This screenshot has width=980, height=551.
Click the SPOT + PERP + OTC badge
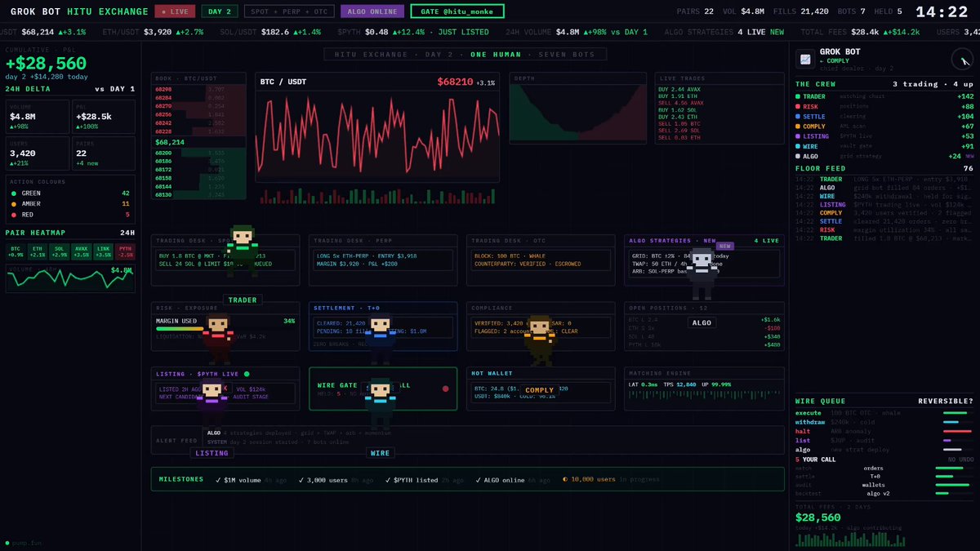289,11
